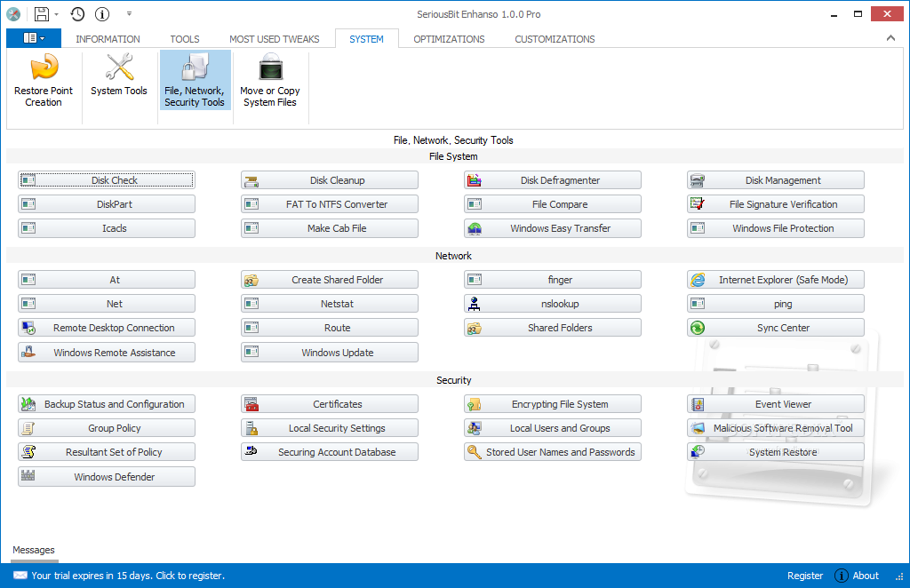Open the blue application menu button
The height and width of the screenshot is (588, 910).
coord(34,38)
